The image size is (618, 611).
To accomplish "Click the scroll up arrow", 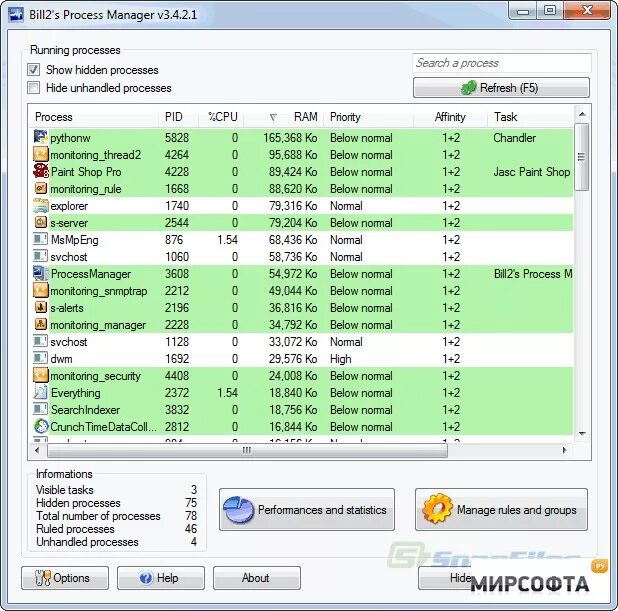I will point(582,115).
